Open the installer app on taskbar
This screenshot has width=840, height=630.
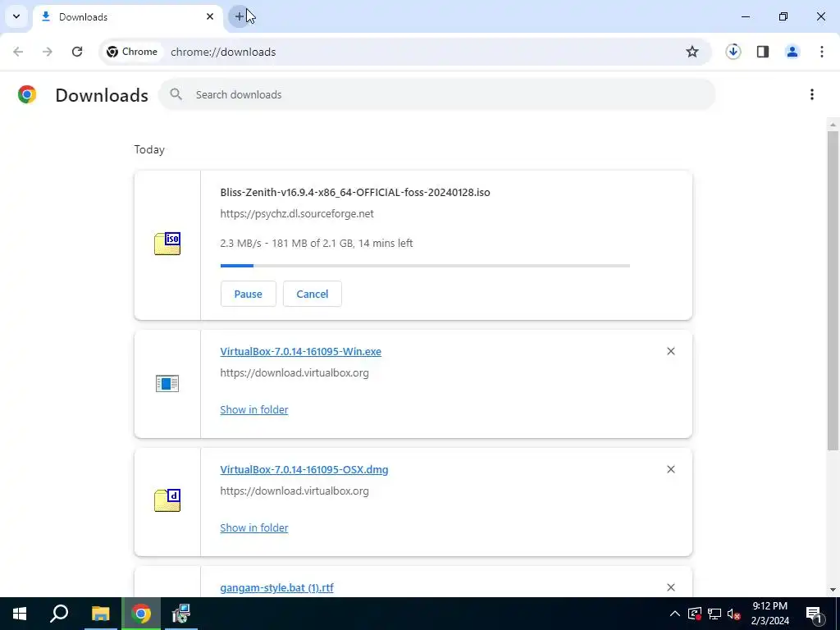coord(181,614)
